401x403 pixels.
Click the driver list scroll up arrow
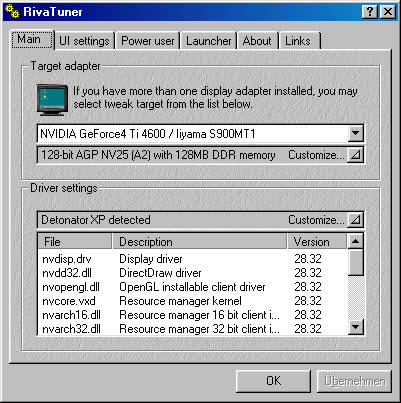click(x=355, y=241)
